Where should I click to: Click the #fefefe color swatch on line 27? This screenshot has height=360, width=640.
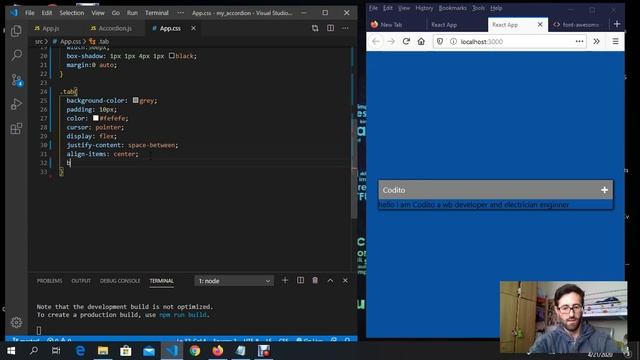[x=96, y=118]
